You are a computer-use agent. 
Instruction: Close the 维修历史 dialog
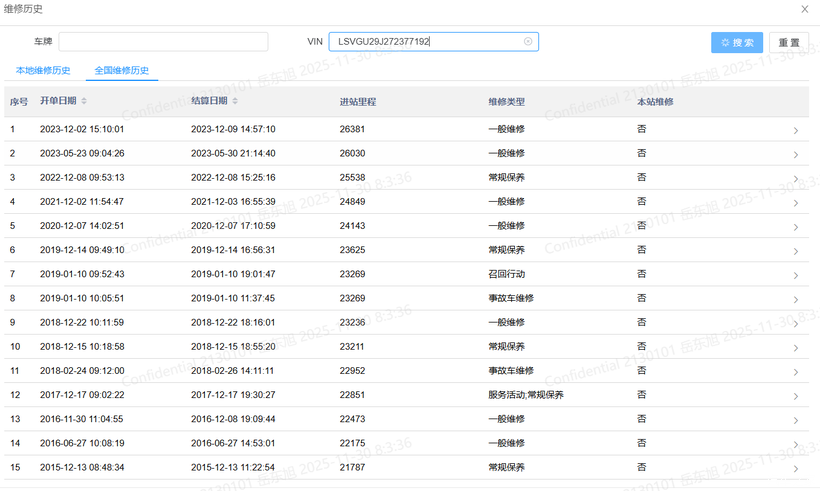pos(805,9)
